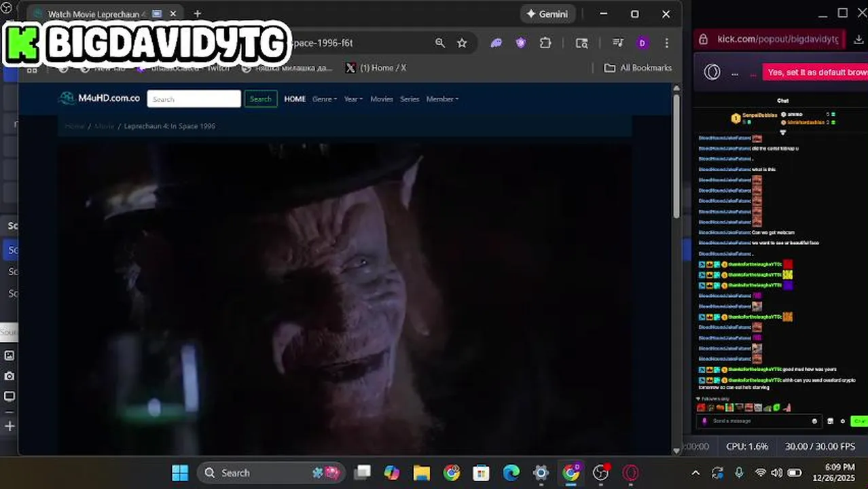Select the Watch Movie Leprechaun tab

105,14
